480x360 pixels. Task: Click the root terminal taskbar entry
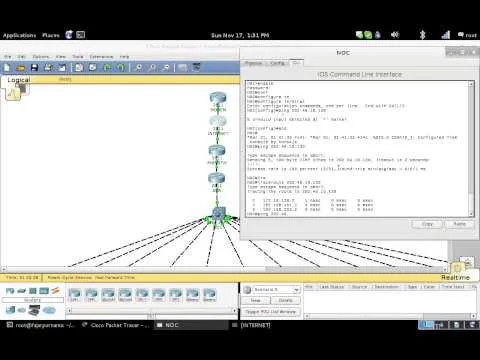pyautogui.click(x=41, y=325)
